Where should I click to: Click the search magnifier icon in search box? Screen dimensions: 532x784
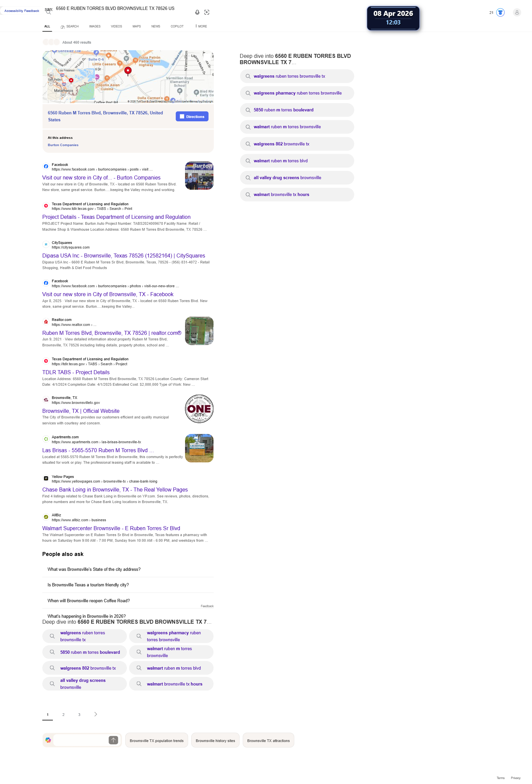(49, 13)
